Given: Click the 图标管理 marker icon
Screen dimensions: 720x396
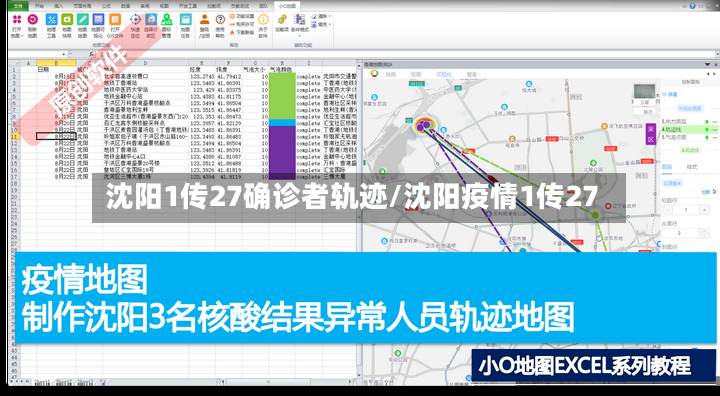Looking at the screenshot, I should pyautogui.click(x=167, y=19).
